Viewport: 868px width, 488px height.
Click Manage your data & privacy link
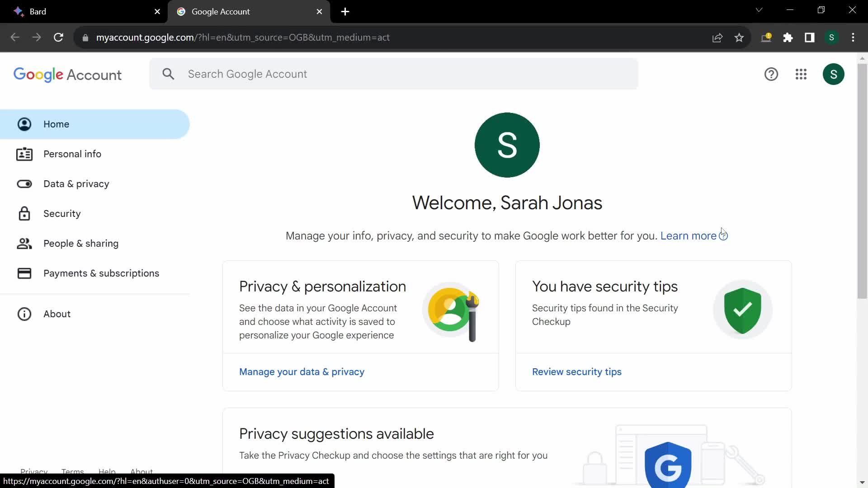tap(302, 372)
